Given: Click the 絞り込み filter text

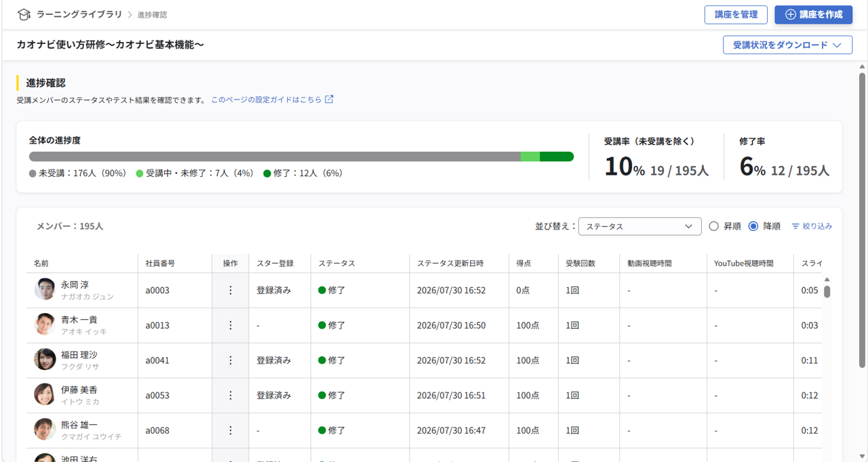Looking at the screenshot, I should (817, 226).
